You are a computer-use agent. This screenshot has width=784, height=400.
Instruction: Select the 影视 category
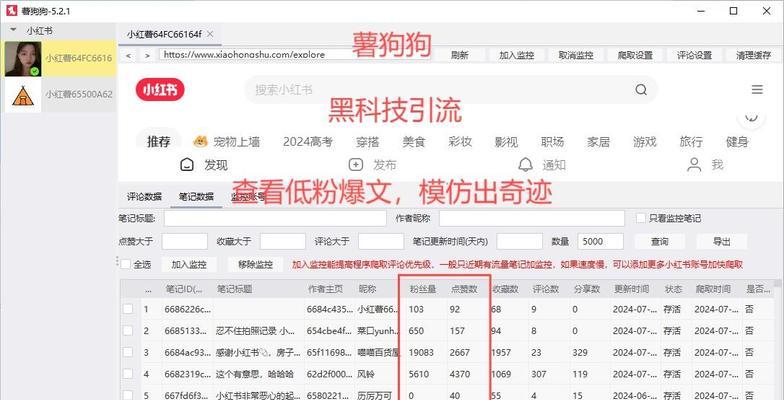[x=506, y=142]
